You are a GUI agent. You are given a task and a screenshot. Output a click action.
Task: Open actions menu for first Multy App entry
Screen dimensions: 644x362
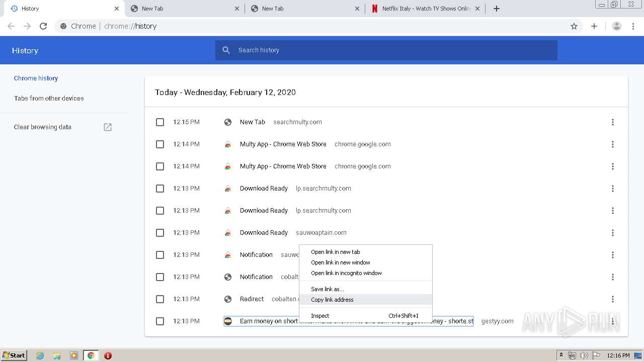[x=612, y=144]
